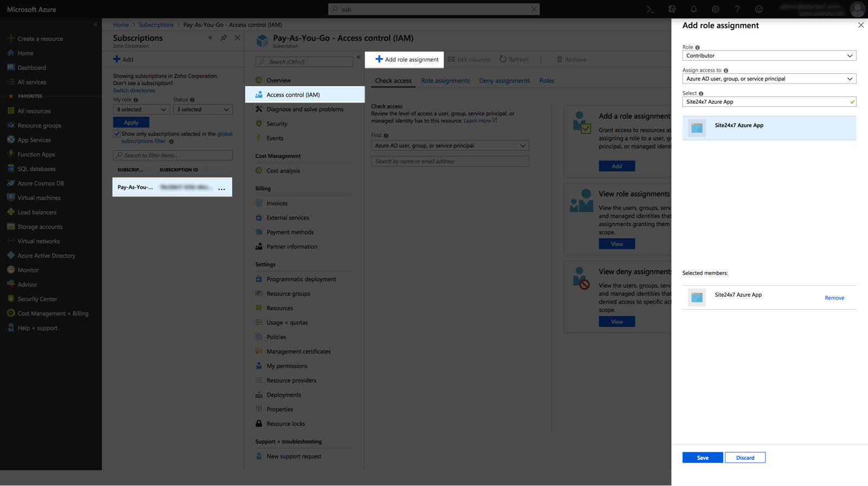Click the Save button

[703, 458]
